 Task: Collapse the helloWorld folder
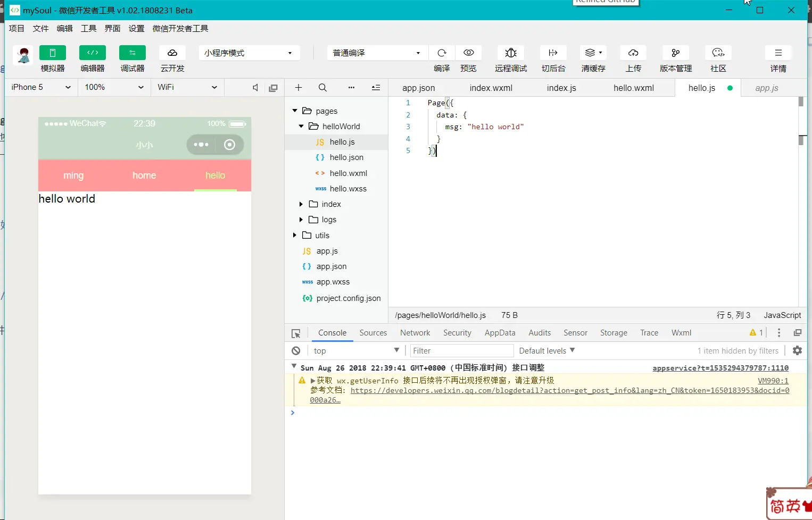pos(301,126)
